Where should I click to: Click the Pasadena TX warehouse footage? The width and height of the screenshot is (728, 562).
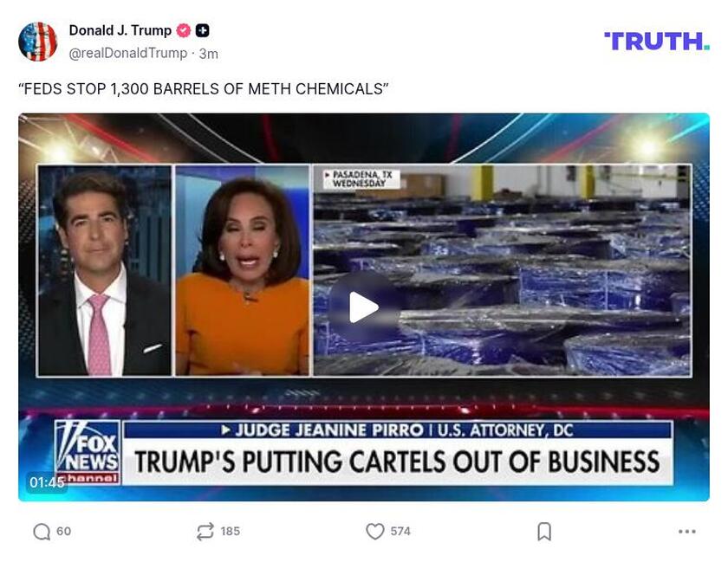503,270
